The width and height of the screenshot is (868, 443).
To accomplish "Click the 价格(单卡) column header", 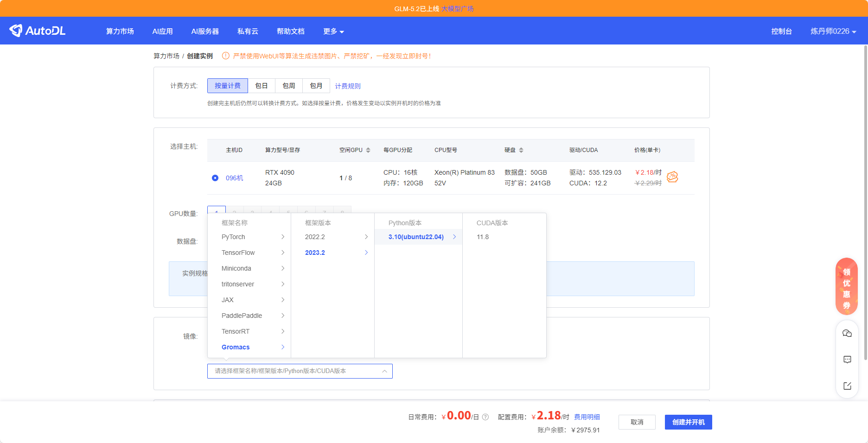I will click(647, 150).
